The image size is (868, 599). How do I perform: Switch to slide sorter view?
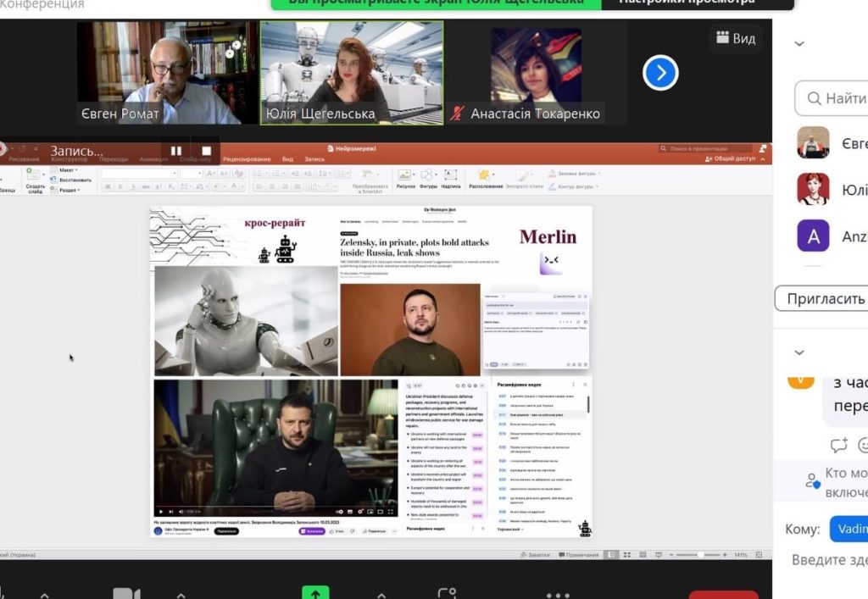coord(627,554)
